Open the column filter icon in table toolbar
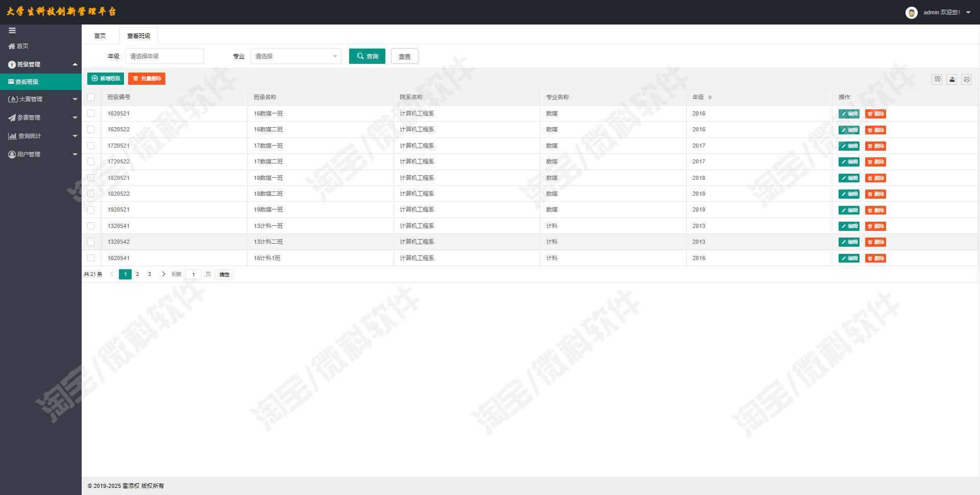Screen dimensions: 980x495 click(937, 79)
